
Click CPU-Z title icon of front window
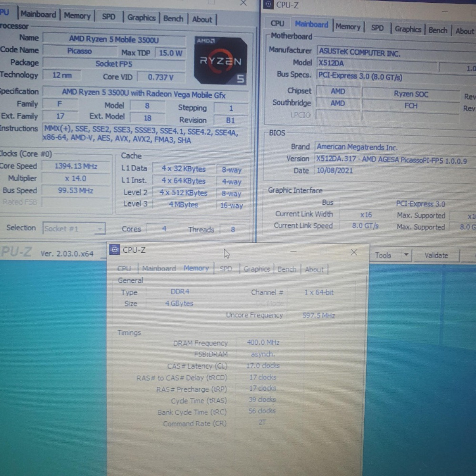(114, 250)
